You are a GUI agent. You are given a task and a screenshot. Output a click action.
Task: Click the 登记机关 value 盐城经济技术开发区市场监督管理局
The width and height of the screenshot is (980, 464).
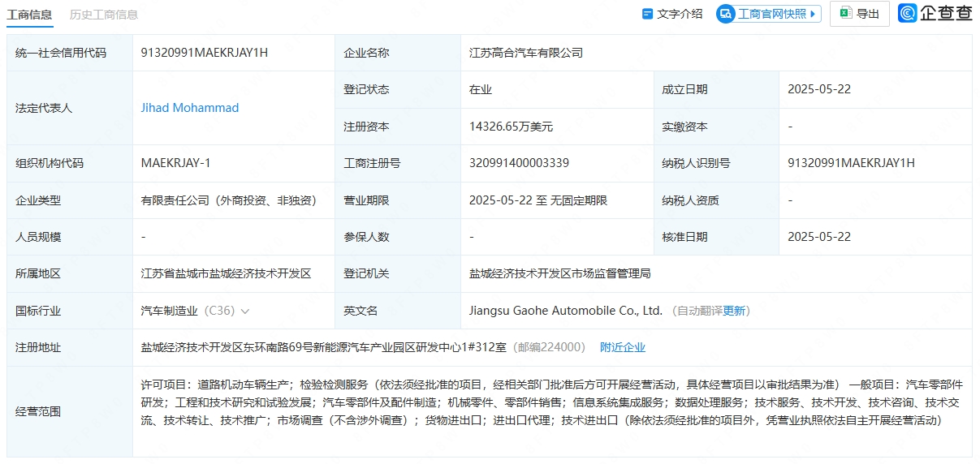(x=559, y=274)
